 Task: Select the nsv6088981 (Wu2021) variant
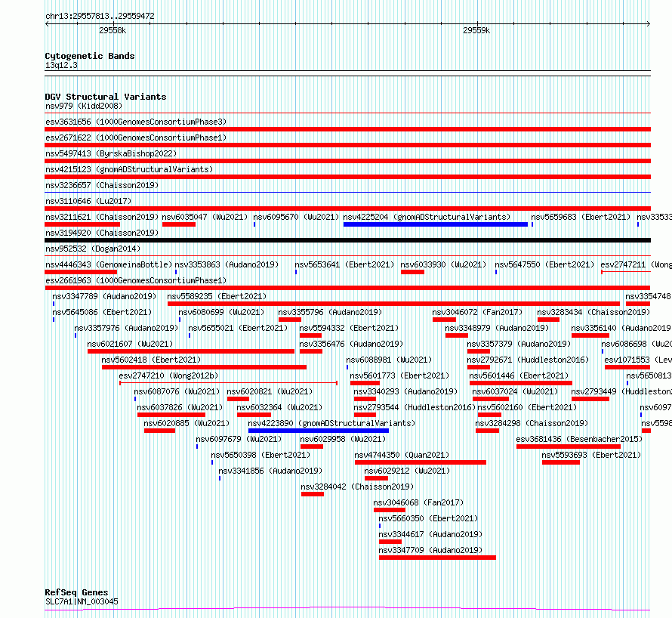click(389, 360)
